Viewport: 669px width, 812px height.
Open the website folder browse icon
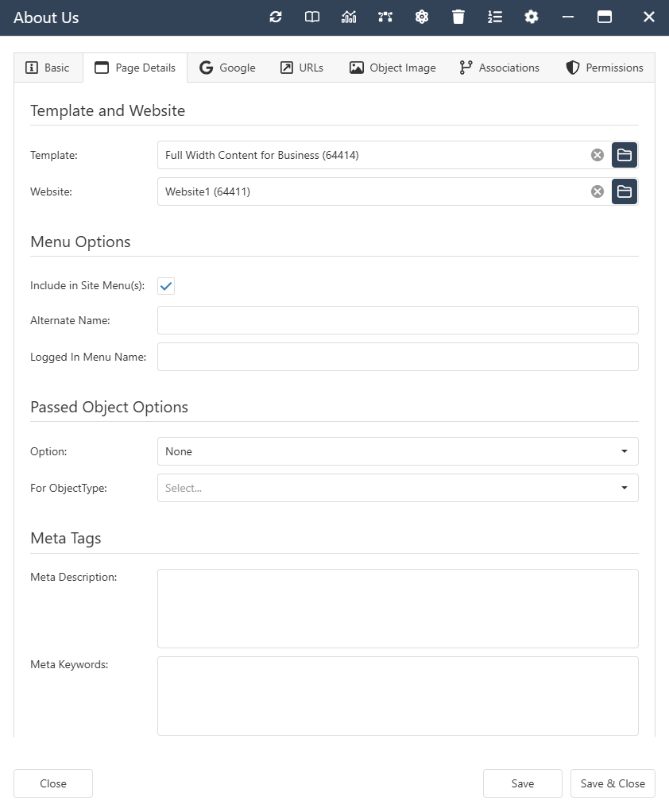(625, 191)
